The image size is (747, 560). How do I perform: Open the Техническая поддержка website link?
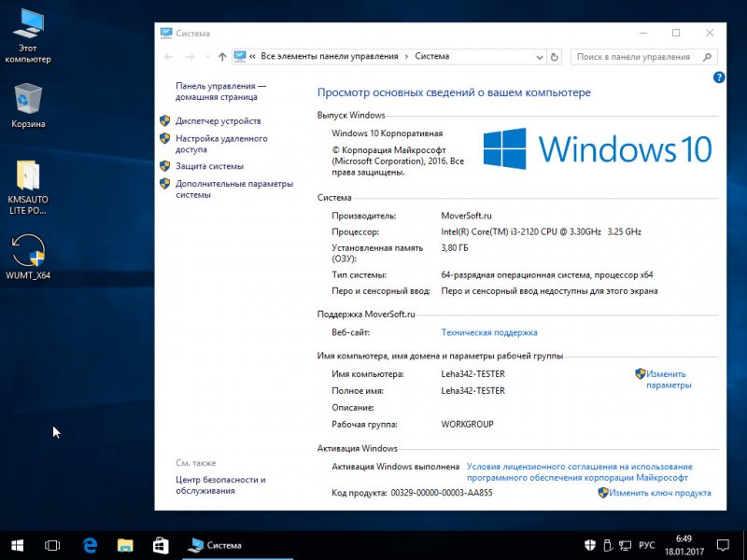click(488, 332)
